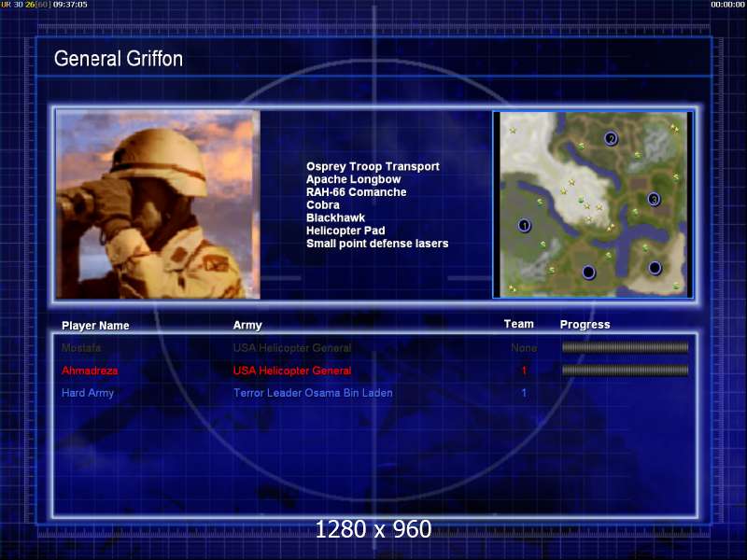Click "Helicopter Pad" in the unit list

(345, 231)
